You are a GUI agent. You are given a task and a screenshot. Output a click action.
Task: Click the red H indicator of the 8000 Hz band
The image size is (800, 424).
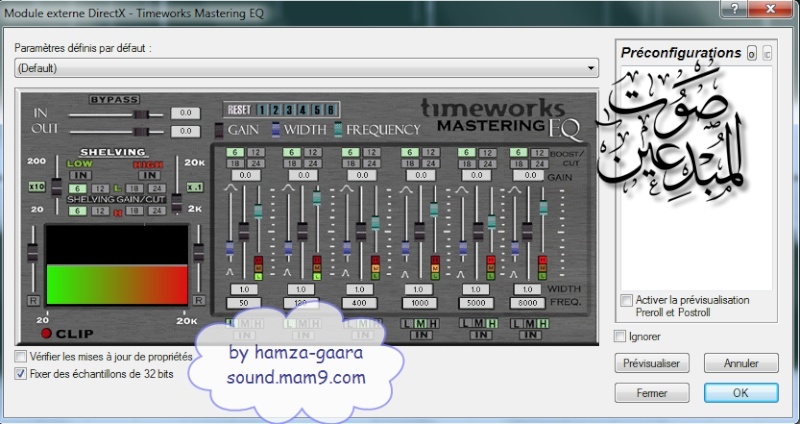(x=542, y=260)
